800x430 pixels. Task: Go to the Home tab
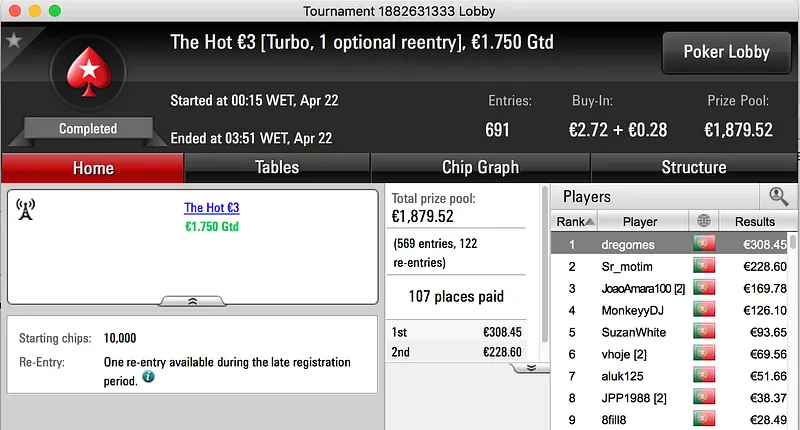pos(93,167)
